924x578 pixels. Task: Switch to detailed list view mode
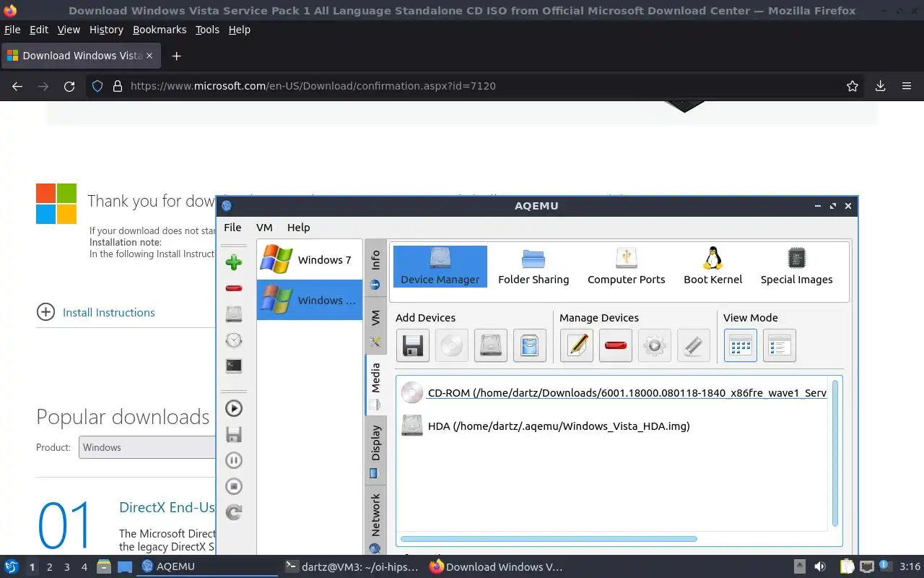pyautogui.click(x=780, y=345)
